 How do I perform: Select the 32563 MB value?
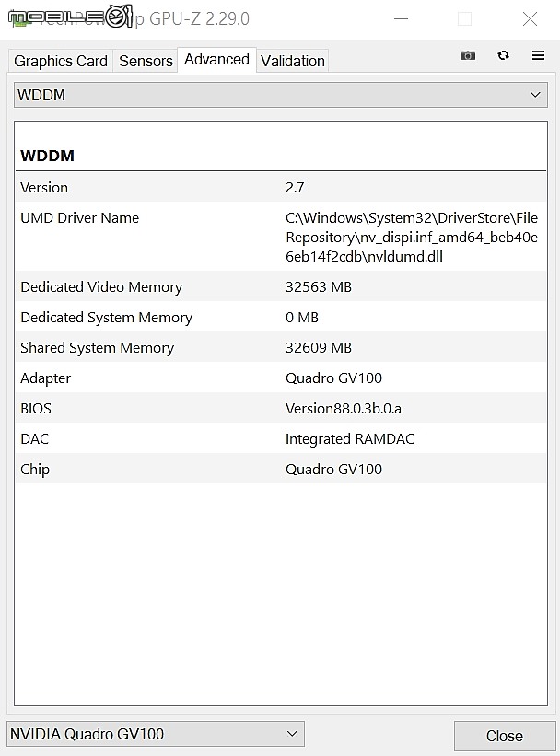coord(319,287)
